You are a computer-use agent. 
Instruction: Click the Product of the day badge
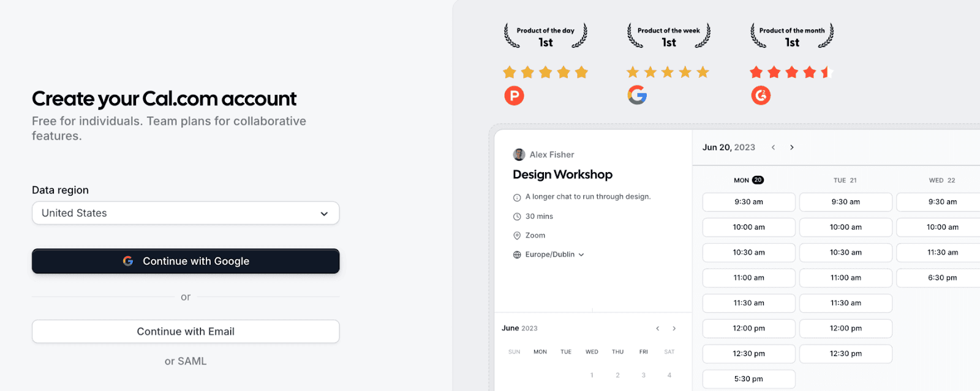coord(545,36)
